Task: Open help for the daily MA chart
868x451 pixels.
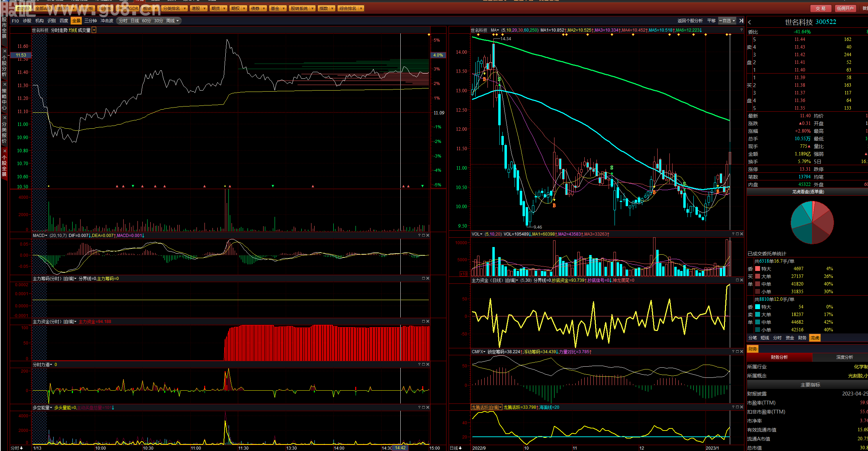Action: point(741,30)
